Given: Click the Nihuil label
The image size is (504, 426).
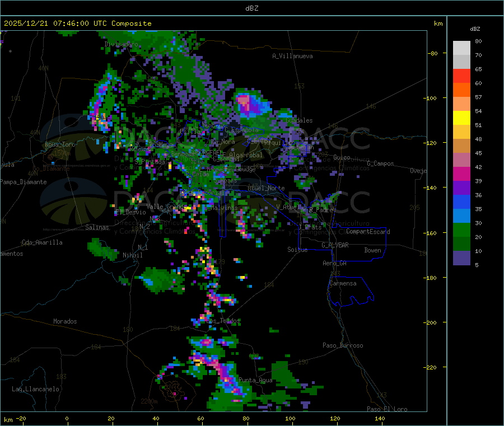Looking at the screenshot, I should (132, 255).
